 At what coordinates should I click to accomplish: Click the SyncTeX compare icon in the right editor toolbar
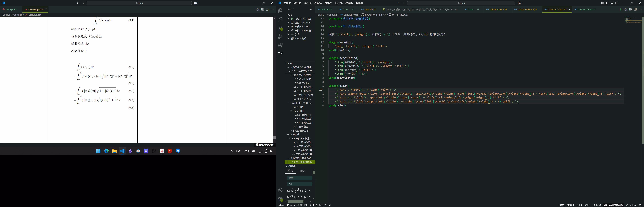626,9
